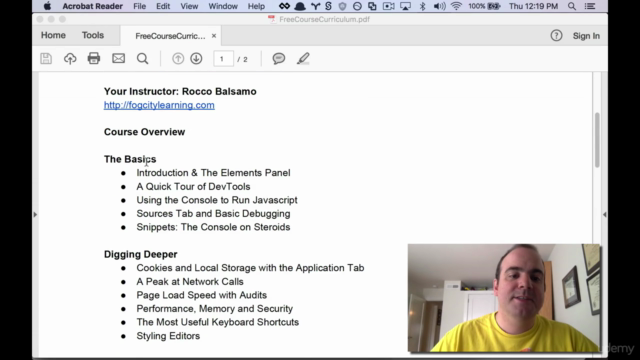640x360 pixels.
Task: Click the overlapping squares menu bar icon
Action: pyautogui.click(x=372, y=6)
